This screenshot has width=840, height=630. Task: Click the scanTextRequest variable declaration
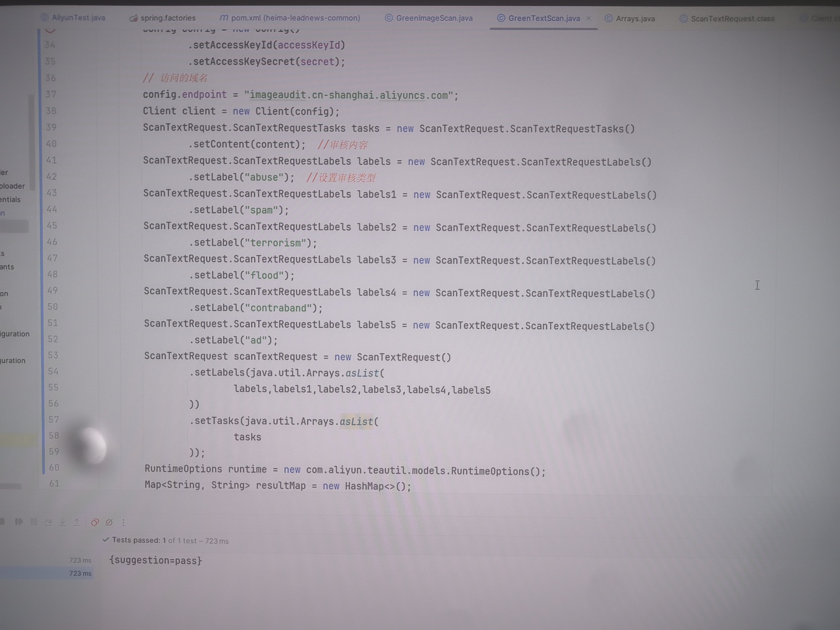click(276, 357)
